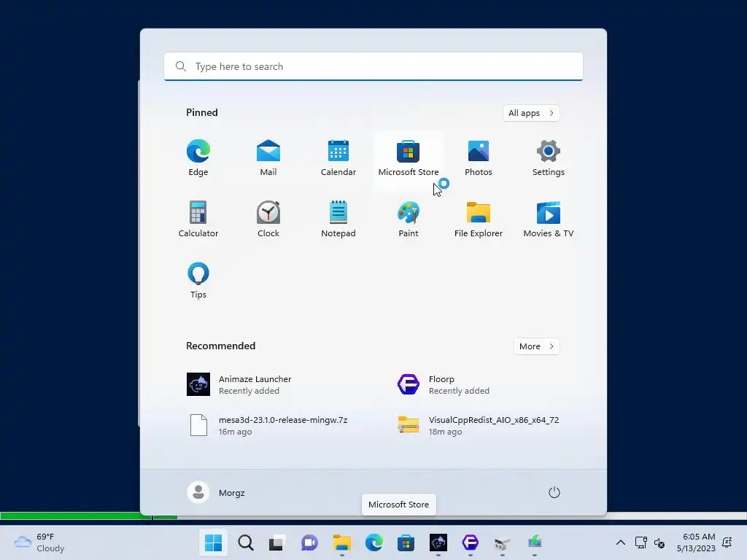Switch to Animaze on the taskbar
The image size is (747, 560).
click(x=438, y=542)
